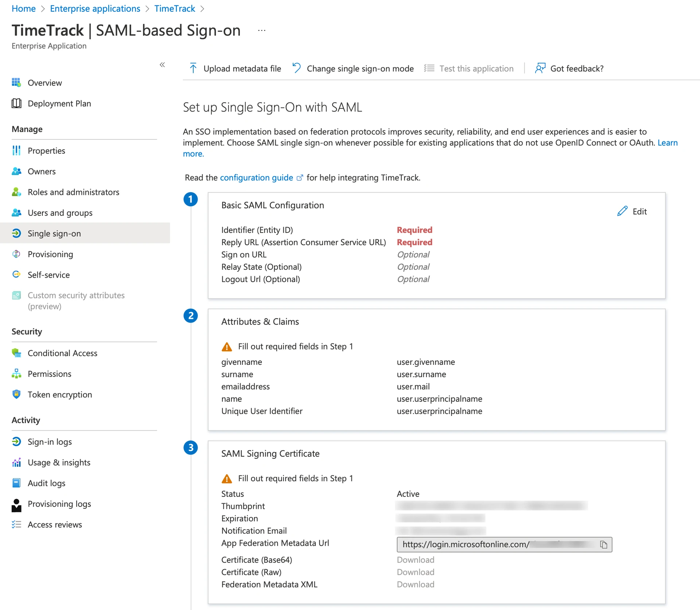
Task: Click the Upload metadata file icon
Action: click(193, 68)
